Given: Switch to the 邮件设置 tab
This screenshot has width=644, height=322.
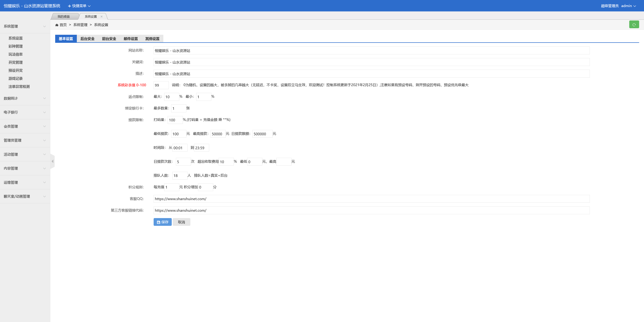Looking at the screenshot, I should (130, 39).
